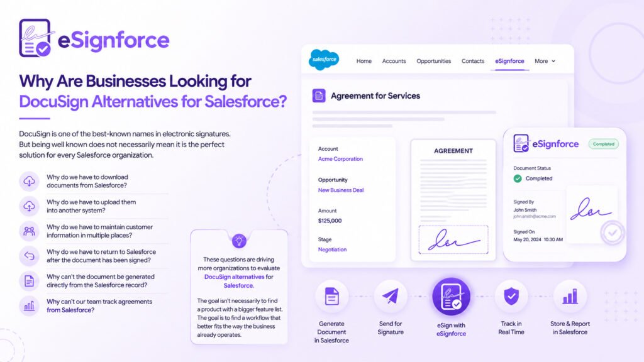This screenshot has width=644, height=362.
Task: Open the New Business Deal opportunity link
Action: click(x=341, y=190)
